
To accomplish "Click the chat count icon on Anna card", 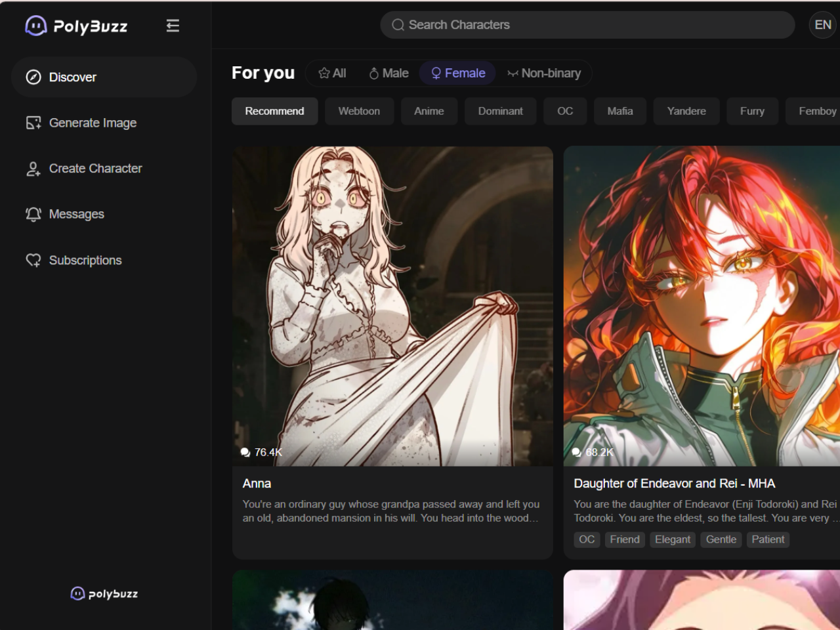I will [245, 452].
